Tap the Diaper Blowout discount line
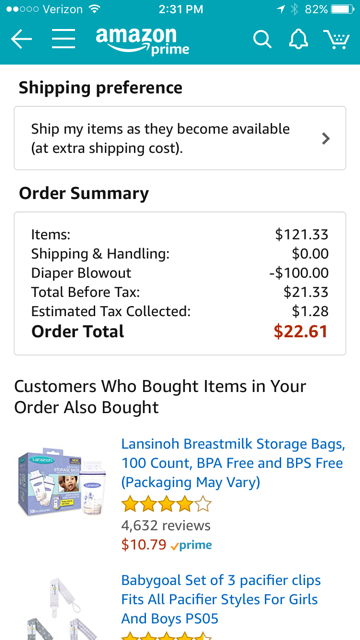360x640 pixels. (x=180, y=273)
